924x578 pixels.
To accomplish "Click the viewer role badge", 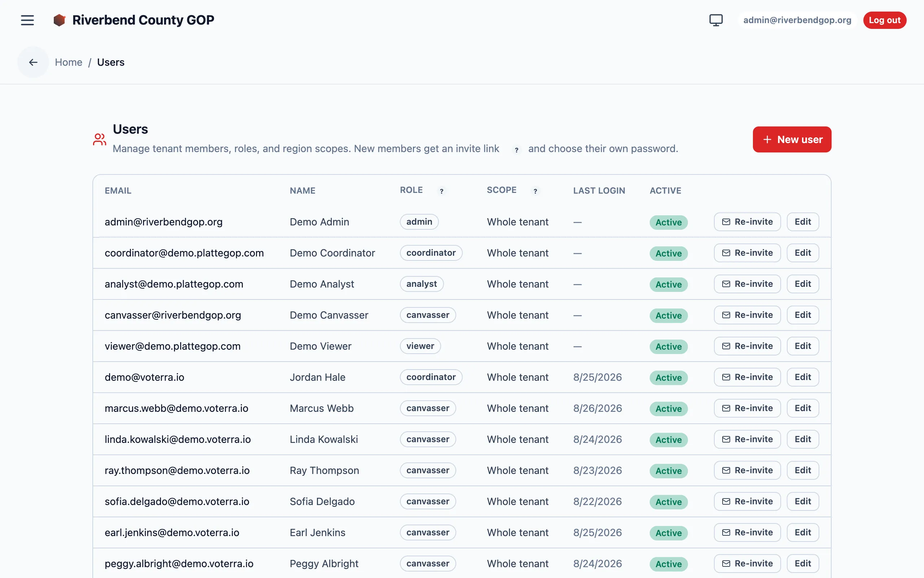I will 420,346.
